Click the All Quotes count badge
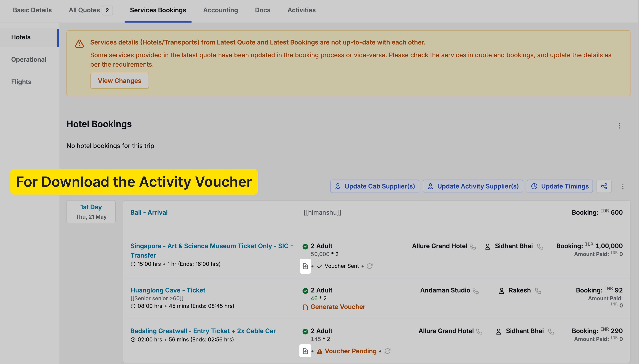Viewport: 639px width, 364px height. tap(107, 10)
